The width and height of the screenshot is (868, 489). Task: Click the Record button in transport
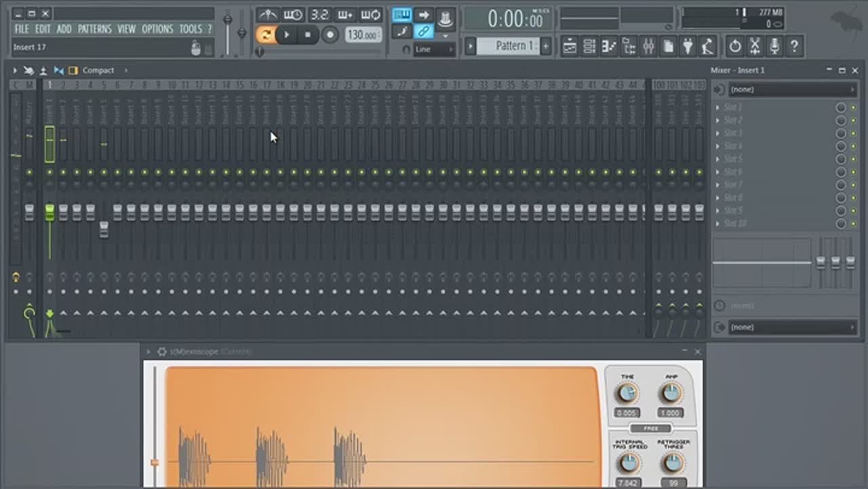(330, 35)
